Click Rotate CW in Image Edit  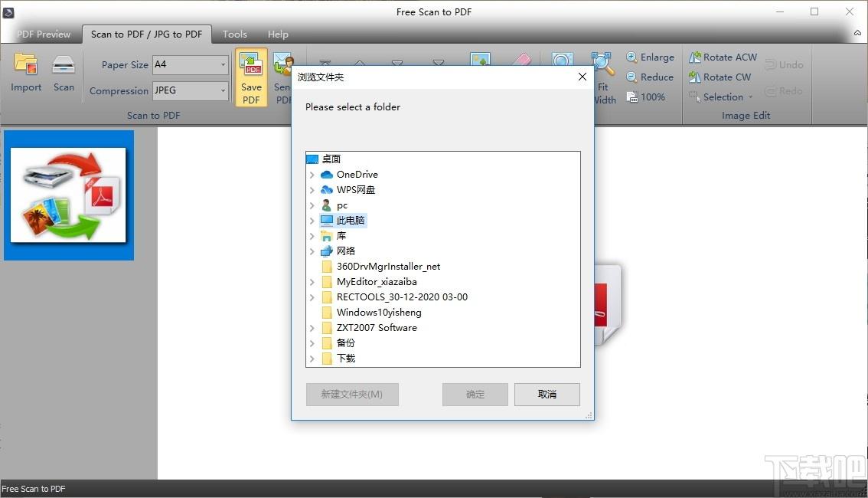pyautogui.click(x=720, y=77)
